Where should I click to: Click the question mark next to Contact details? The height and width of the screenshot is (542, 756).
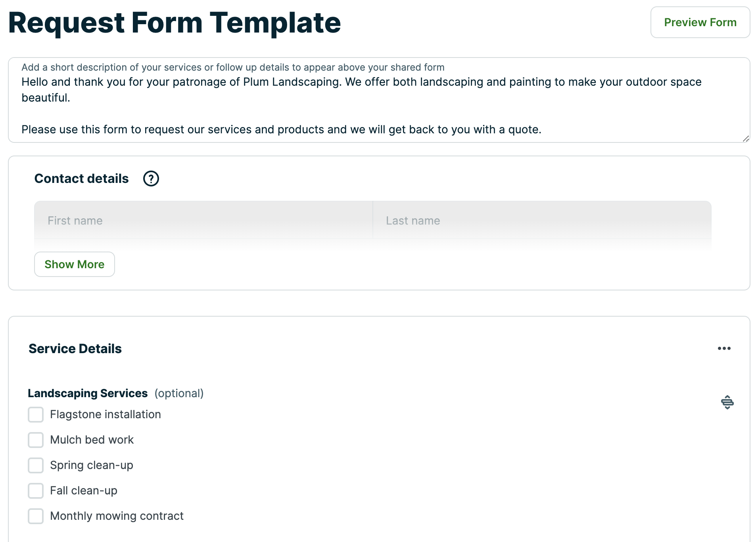pos(151,179)
